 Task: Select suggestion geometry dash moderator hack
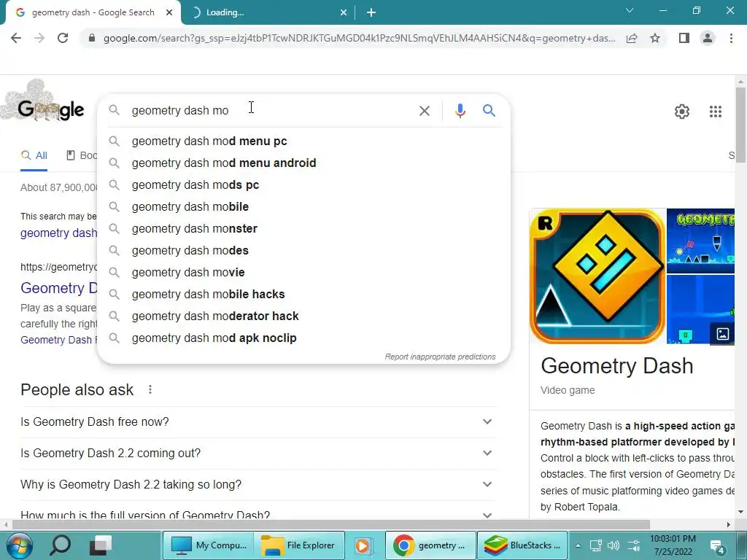[x=303, y=316]
